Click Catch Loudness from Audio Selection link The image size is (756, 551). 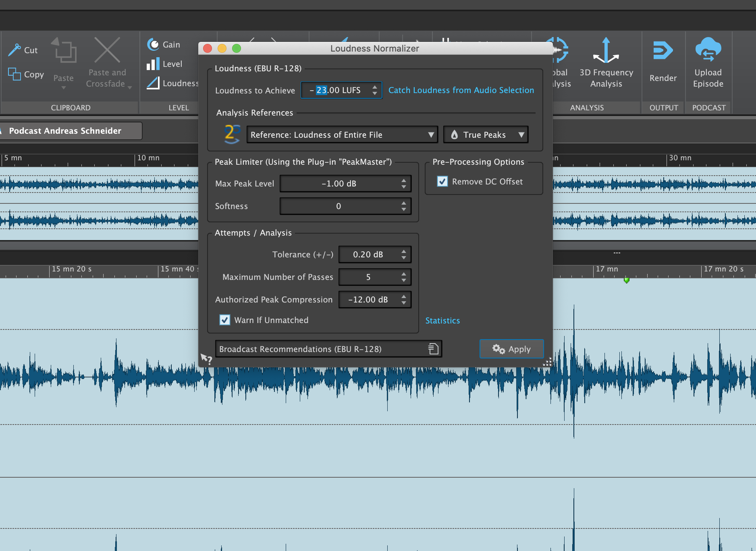click(x=461, y=90)
